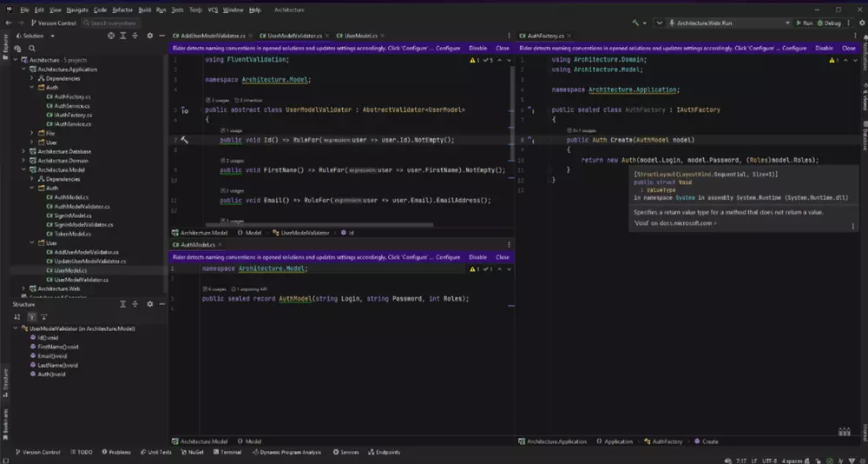Expand the Architecture.Database project
The width and height of the screenshot is (868, 464).
(23, 151)
